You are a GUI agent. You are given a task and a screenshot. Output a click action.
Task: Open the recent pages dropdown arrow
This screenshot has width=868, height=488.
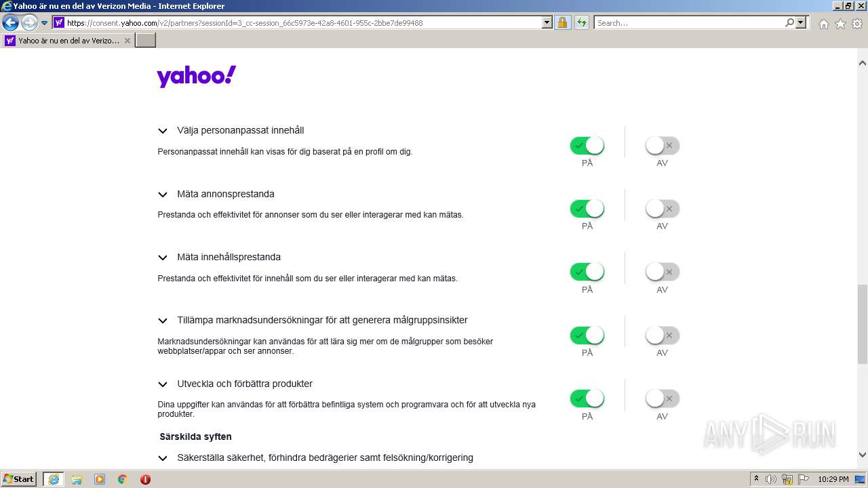coord(45,23)
